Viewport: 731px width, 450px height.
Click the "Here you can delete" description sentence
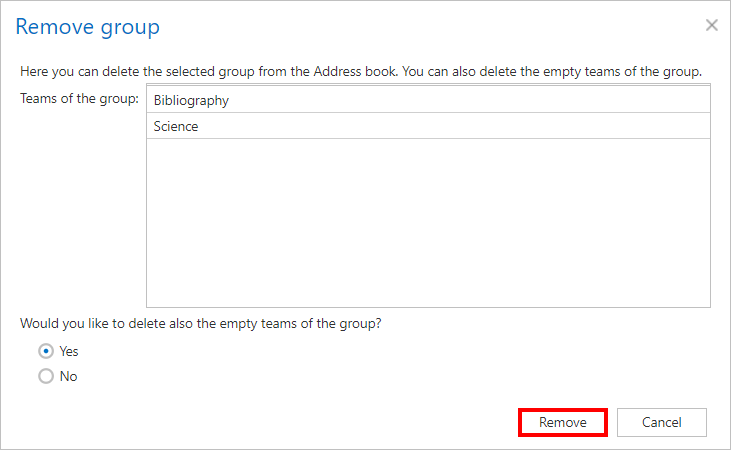pyautogui.click(x=150, y=71)
